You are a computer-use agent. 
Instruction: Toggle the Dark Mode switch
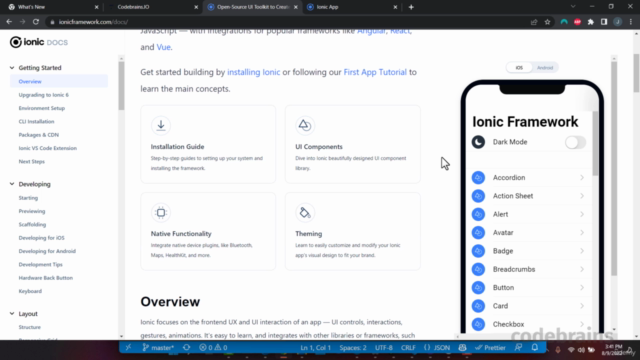pyautogui.click(x=576, y=142)
